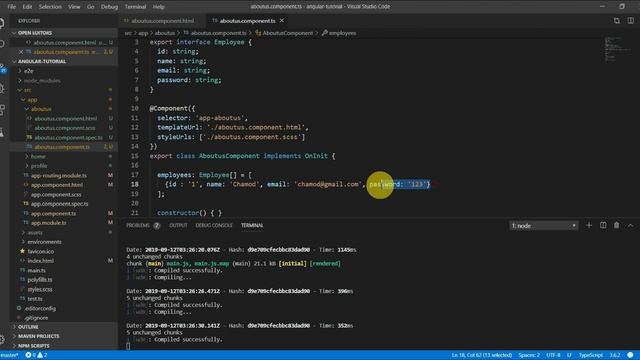Image resolution: width=640 pixels, height=360 pixels.
Task: Split the editor to the right
Action: coord(631,21)
